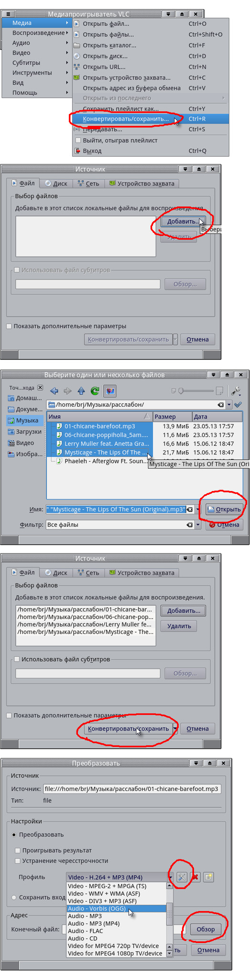
Task: Toggle the preview icon in file chooser toolbar
Action: coord(110,391)
